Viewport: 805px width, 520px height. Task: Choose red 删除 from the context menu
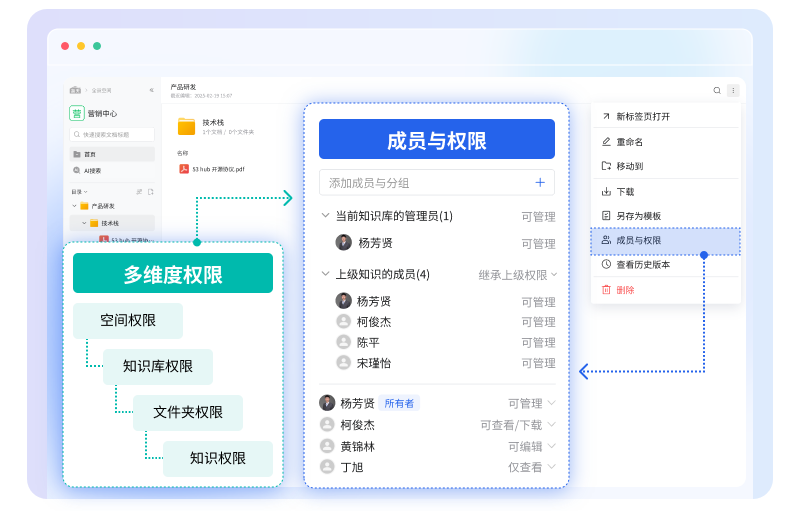point(665,290)
